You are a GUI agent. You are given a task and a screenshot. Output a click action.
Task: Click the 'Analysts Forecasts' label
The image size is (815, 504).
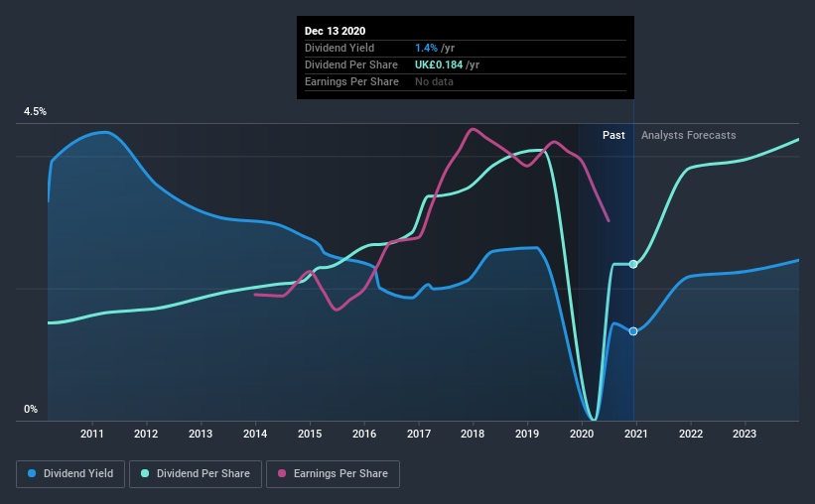point(688,135)
